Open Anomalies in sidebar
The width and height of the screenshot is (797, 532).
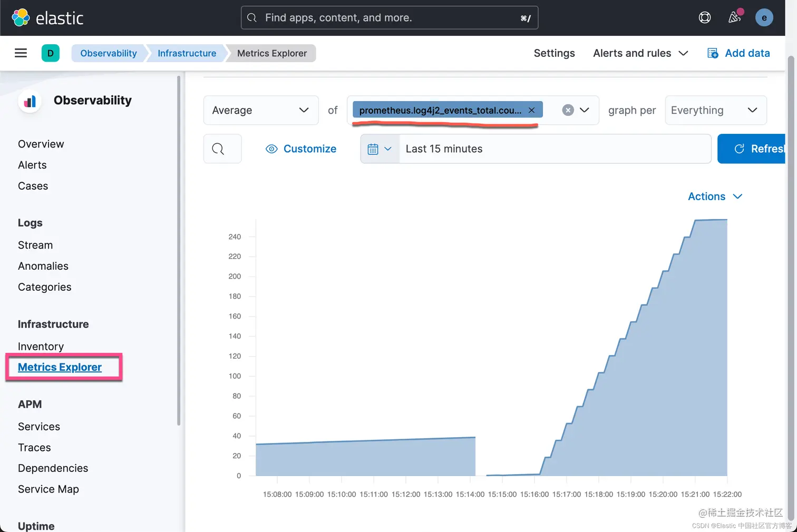click(43, 267)
